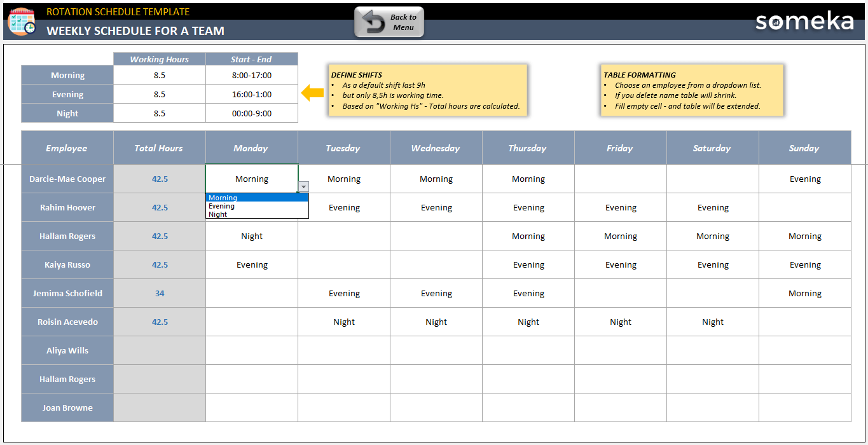Select the Aliya Wills employee cell
868x445 pixels.
(67, 350)
